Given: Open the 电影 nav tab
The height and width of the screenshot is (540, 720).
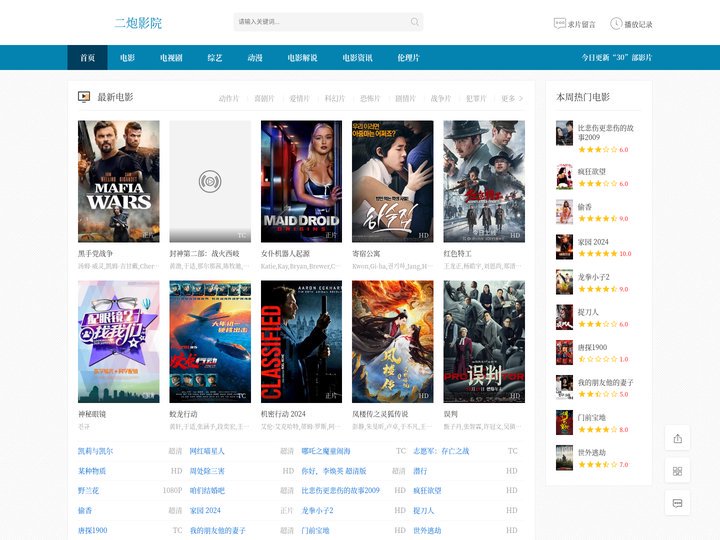Looking at the screenshot, I should (127, 57).
